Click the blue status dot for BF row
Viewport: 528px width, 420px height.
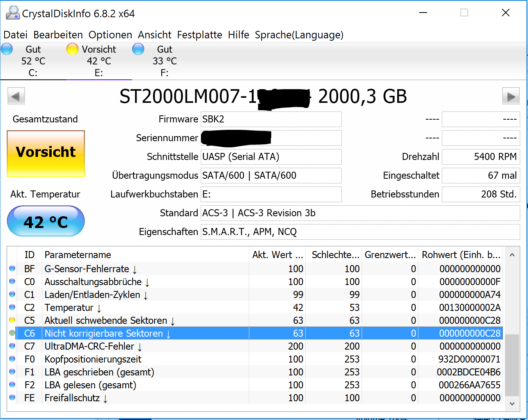[x=12, y=269]
